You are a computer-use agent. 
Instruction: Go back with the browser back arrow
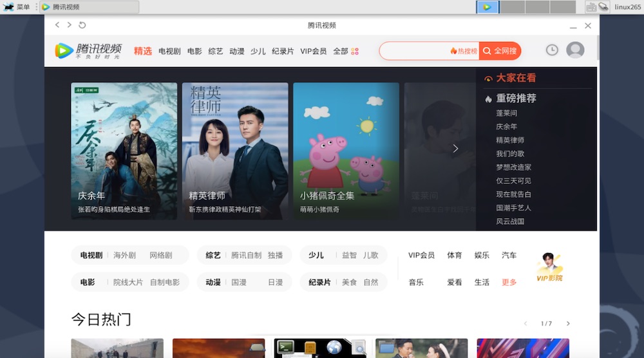[57, 25]
